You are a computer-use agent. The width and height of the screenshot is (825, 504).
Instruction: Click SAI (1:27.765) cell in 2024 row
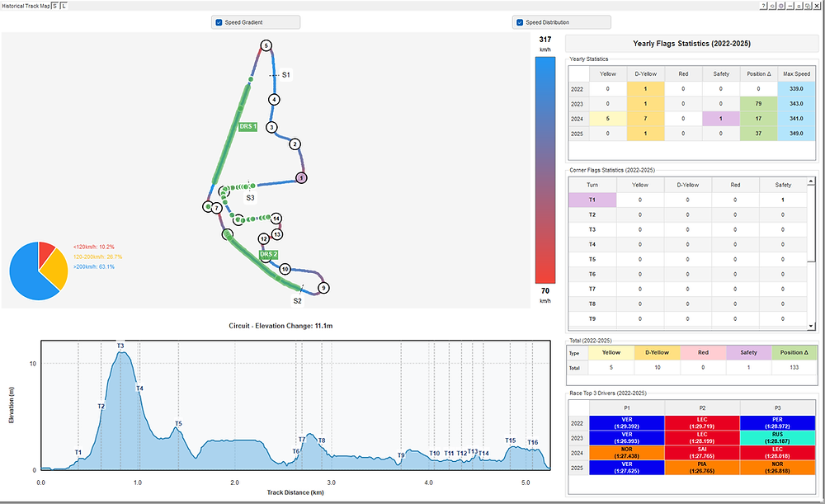pyautogui.click(x=702, y=453)
